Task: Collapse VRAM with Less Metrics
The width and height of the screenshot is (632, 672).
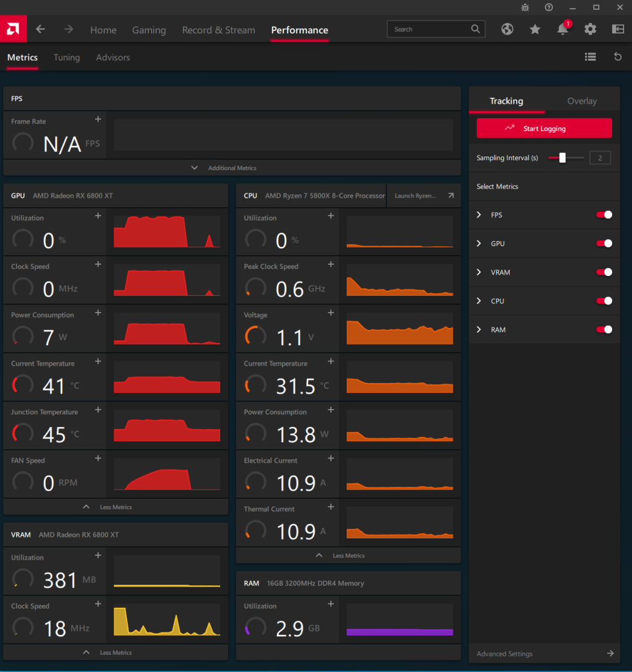Action: (116, 652)
